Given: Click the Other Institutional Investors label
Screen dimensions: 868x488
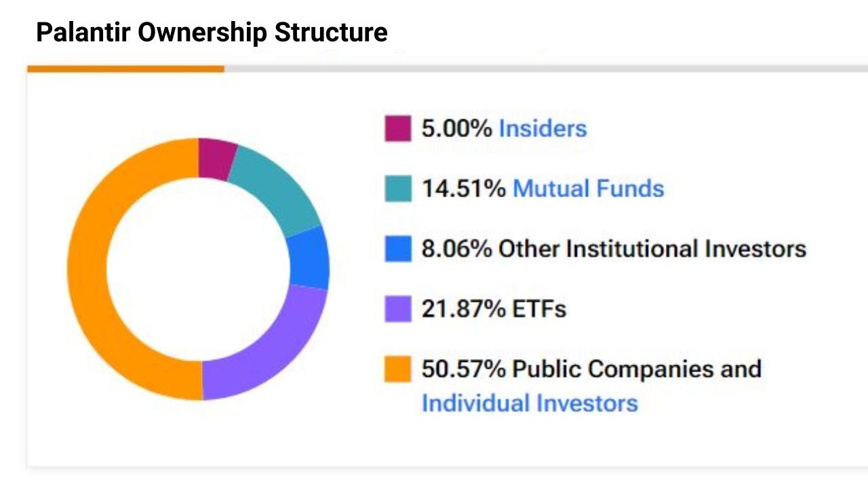Looking at the screenshot, I should click(x=652, y=249).
